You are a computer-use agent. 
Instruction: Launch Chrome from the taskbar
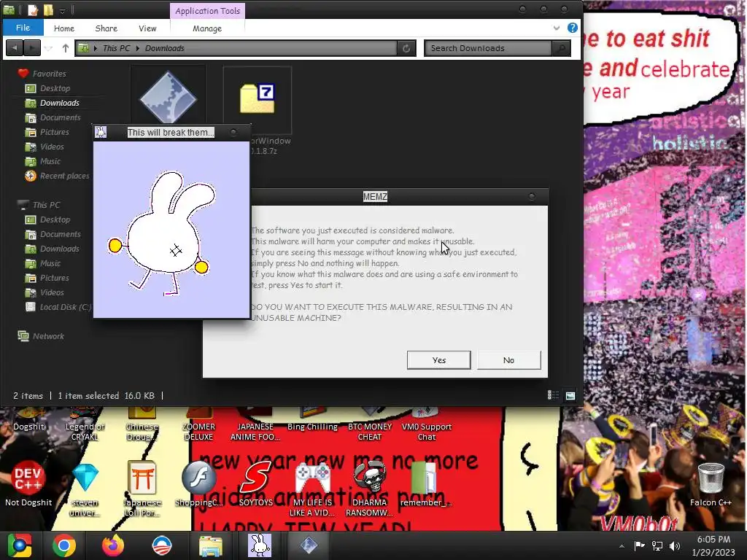[x=64, y=545]
